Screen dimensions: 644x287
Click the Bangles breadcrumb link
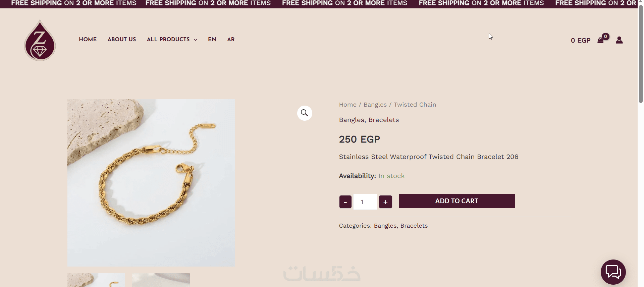click(375, 105)
